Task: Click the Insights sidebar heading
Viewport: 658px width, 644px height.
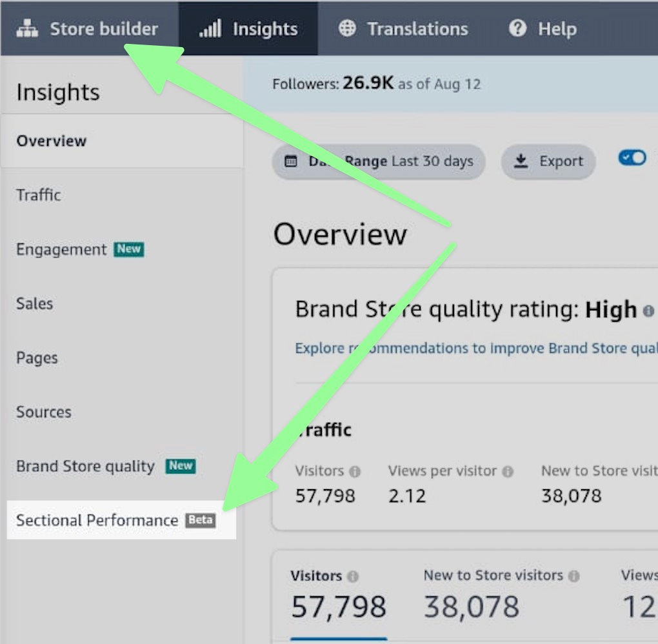Action: pos(58,92)
